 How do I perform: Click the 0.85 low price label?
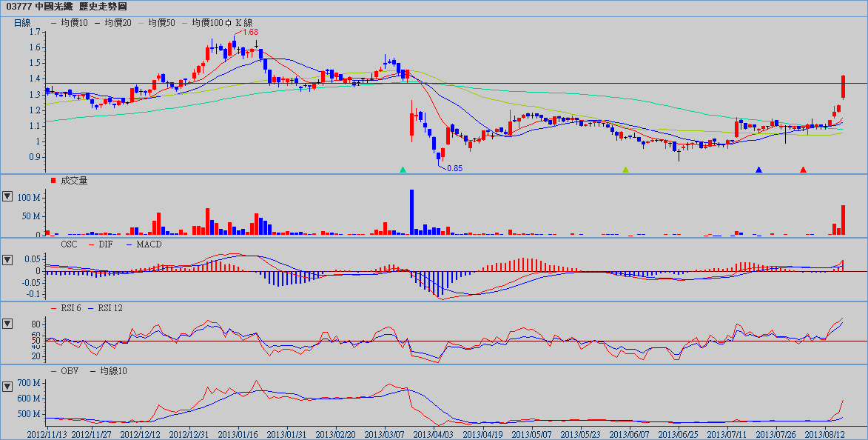point(454,169)
